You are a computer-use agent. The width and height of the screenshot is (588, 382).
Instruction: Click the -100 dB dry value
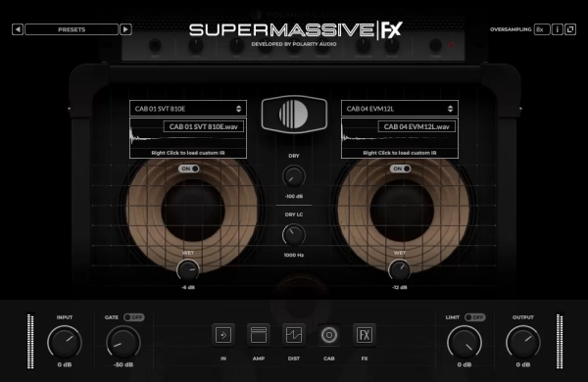pos(294,197)
